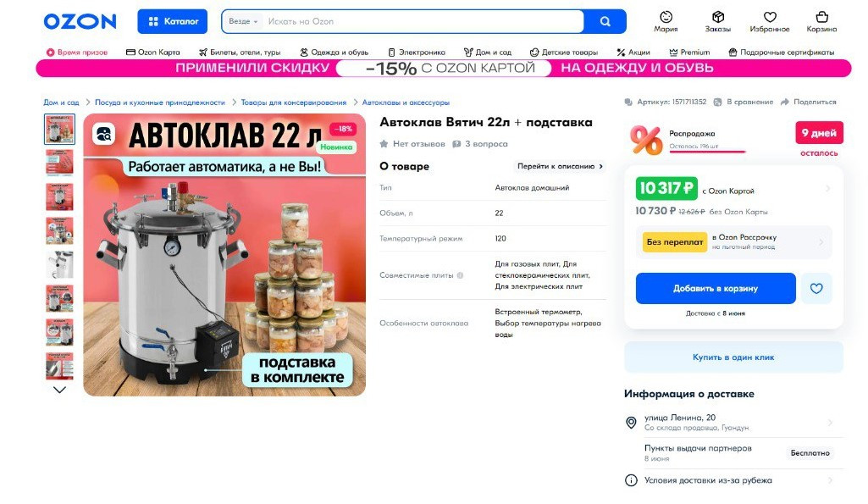Click the Искать на Ozon search field

[x=423, y=22]
